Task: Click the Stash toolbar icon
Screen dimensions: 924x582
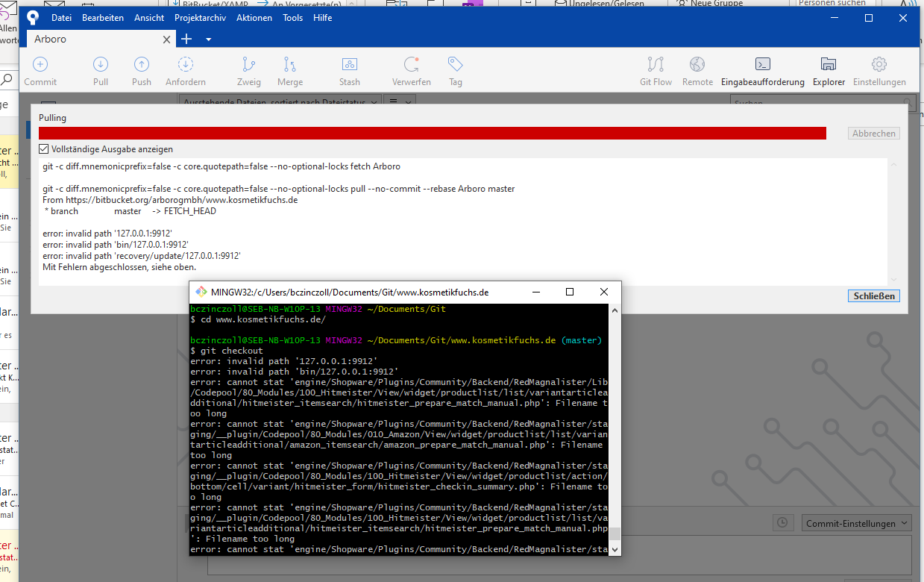Action: (x=349, y=65)
